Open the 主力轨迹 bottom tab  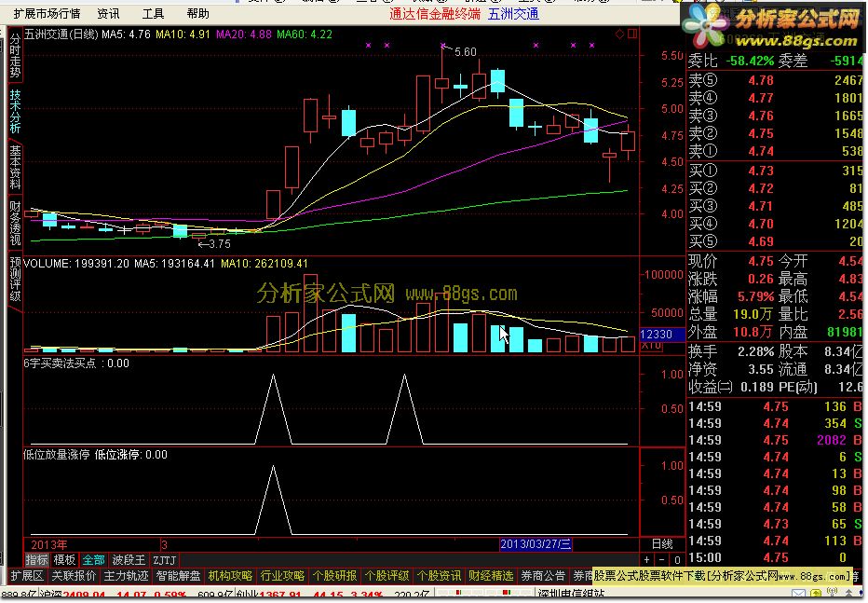(x=126, y=576)
